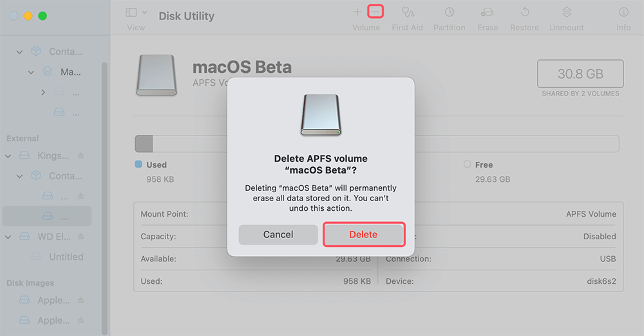Open the Partition tool
This screenshot has width=644, height=336.
coord(450,12)
